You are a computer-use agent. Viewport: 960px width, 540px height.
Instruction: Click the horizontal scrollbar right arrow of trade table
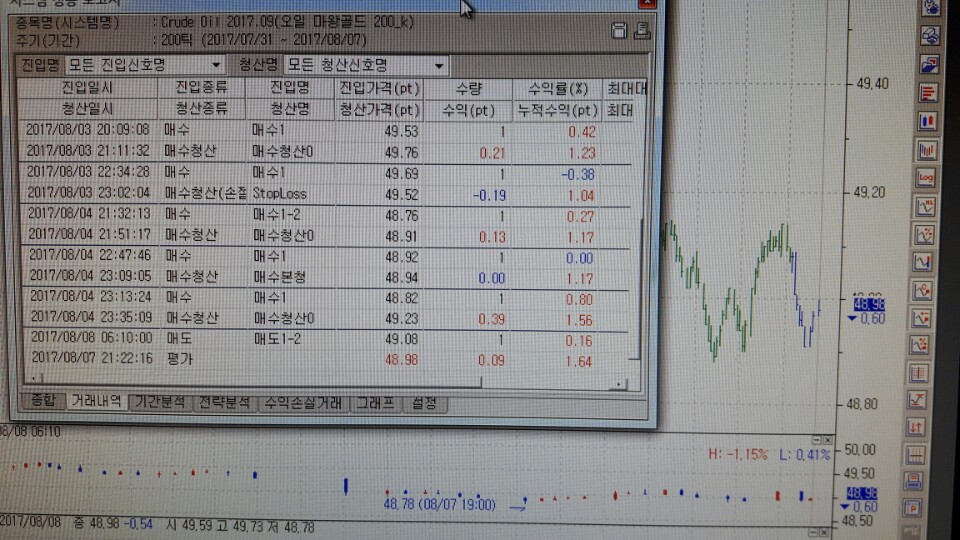click(x=620, y=383)
